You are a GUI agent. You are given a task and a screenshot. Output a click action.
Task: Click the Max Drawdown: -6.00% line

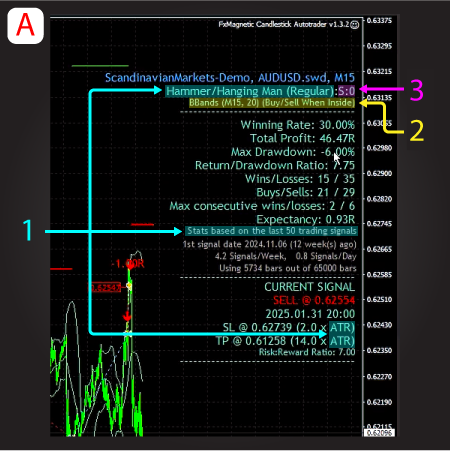[293, 152]
